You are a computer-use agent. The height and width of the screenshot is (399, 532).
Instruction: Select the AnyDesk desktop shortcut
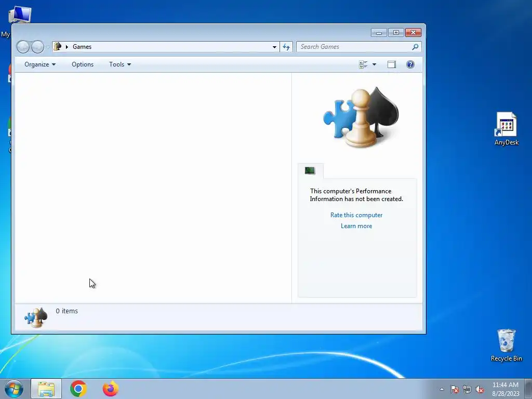click(x=506, y=129)
